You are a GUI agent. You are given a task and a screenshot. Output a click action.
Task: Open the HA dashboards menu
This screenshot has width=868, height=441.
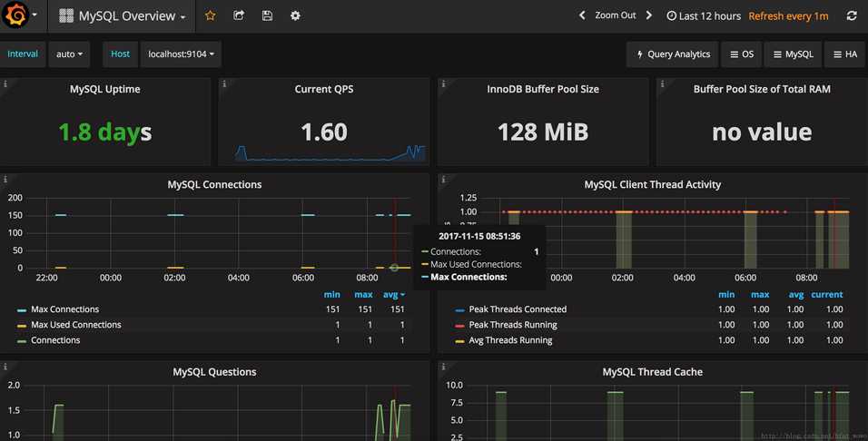[x=845, y=54]
